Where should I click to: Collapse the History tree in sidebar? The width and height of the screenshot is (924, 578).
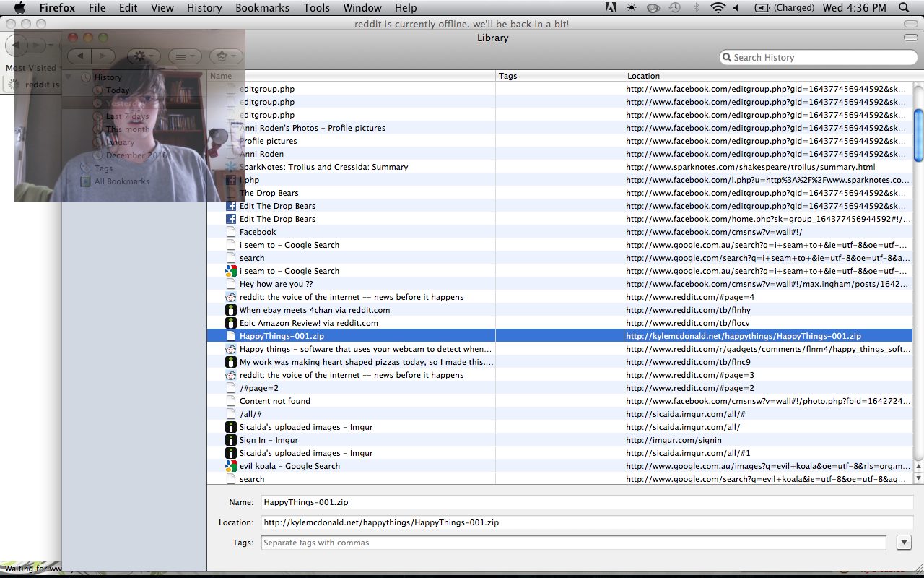click(x=69, y=77)
